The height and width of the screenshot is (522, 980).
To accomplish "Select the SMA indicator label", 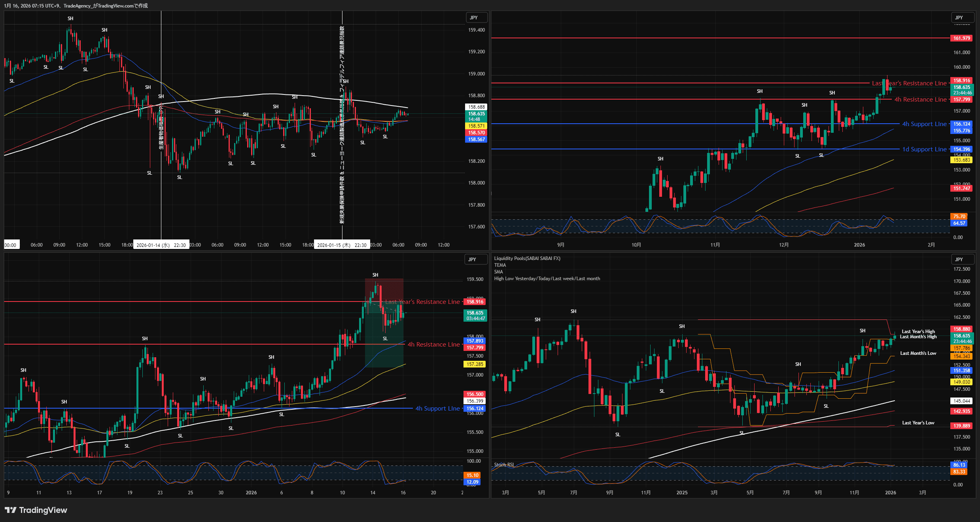I will click(498, 272).
